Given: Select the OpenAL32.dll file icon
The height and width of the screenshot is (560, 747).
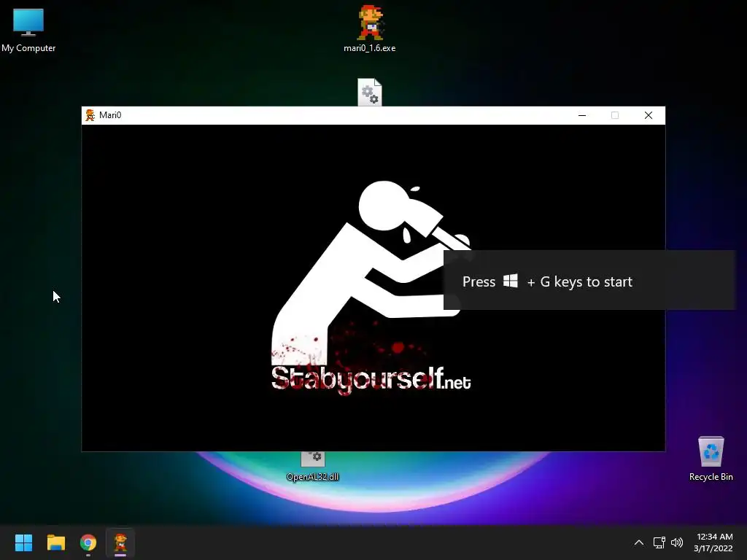Looking at the screenshot, I should (312, 467).
